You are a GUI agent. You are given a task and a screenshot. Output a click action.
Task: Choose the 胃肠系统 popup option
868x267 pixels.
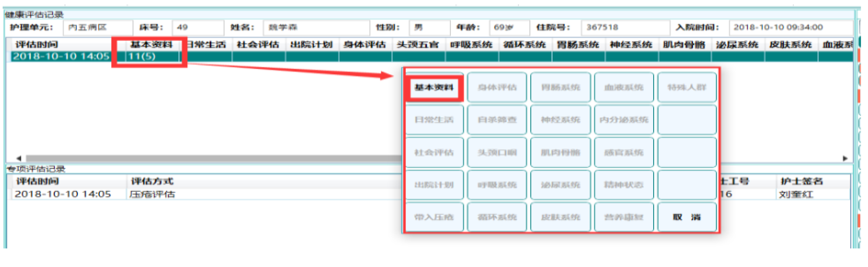click(x=560, y=87)
